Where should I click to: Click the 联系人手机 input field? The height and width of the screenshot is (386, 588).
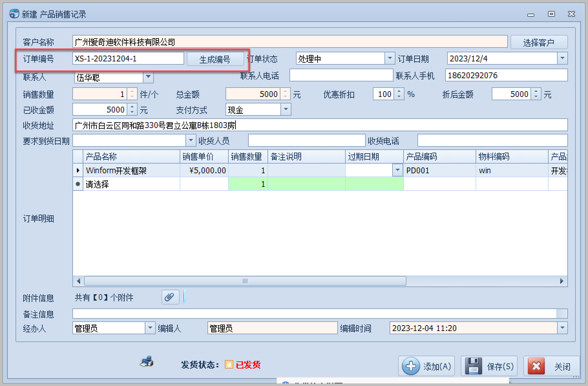point(506,75)
